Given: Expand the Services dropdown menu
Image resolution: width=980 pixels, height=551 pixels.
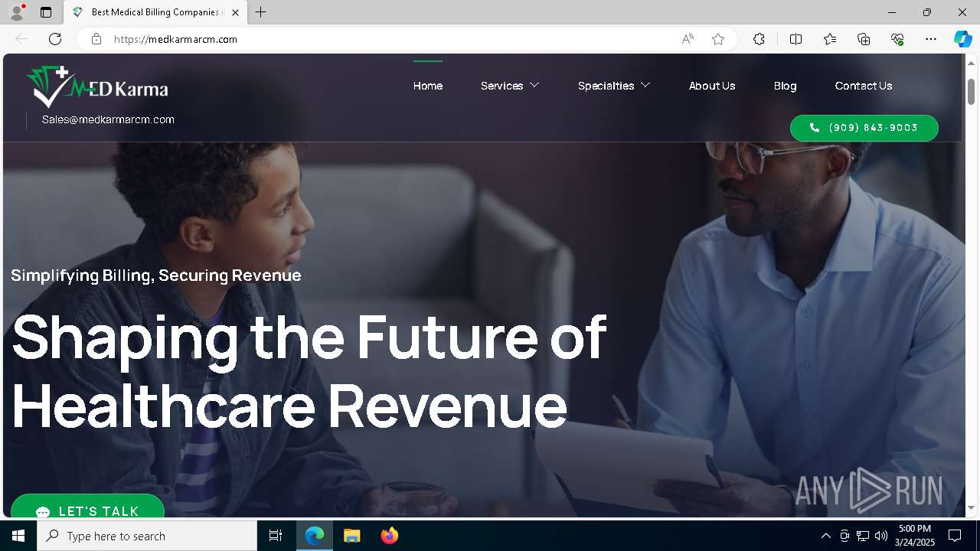Looking at the screenshot, I should click(510, 86).
